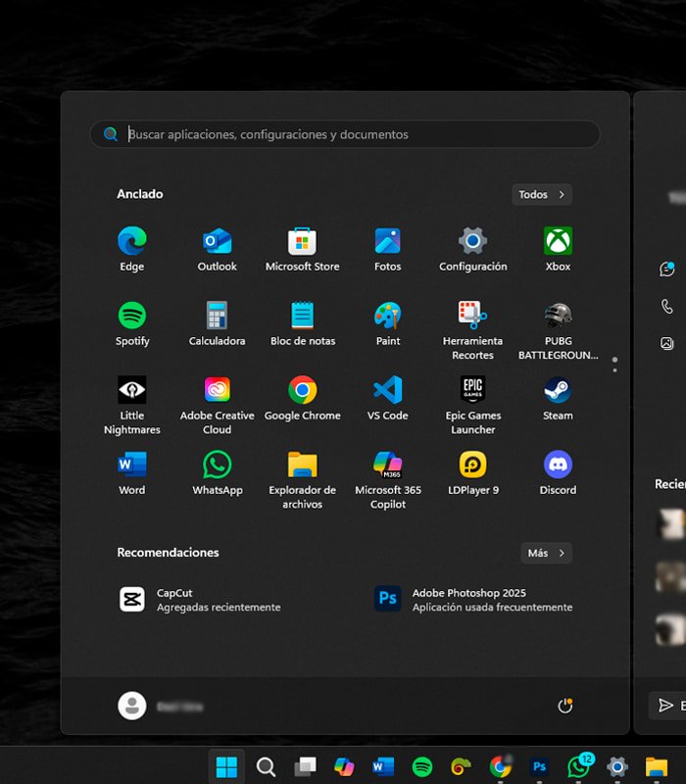686x784 pixels.
Task: Open Word from the taskbar
Action: (x=383, y=766)
